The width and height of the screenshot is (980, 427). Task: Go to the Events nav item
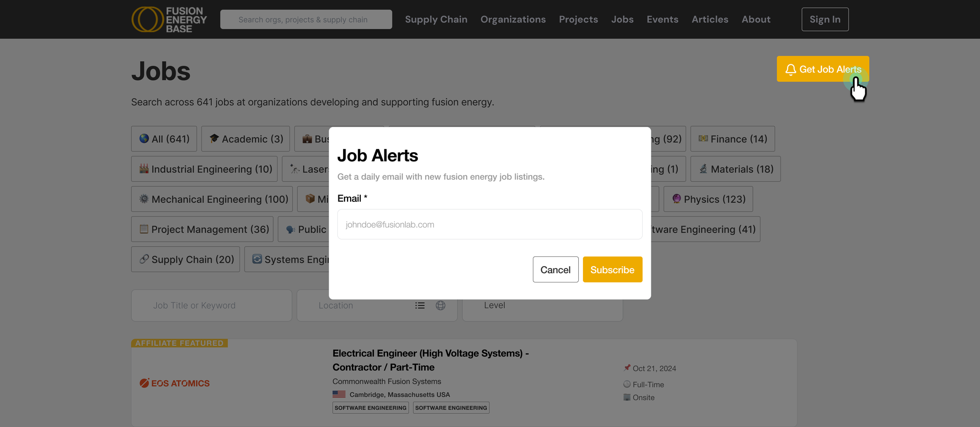point(663,19)
